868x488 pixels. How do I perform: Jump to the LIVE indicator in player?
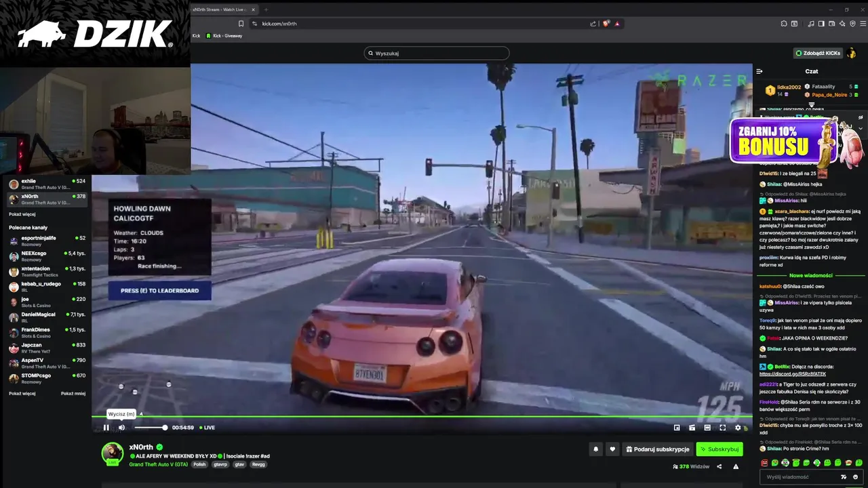pyautogui.click(x=207, y=428)
